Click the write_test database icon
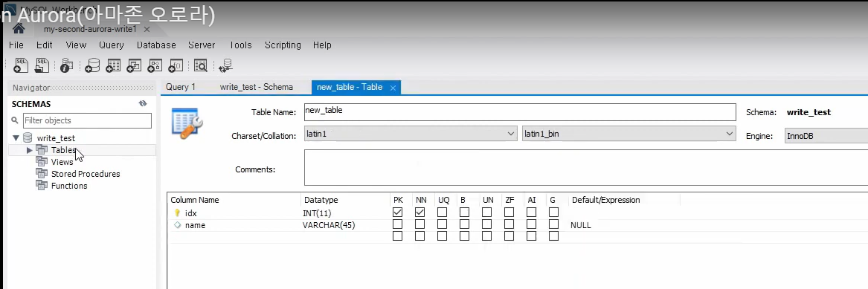The image size is (868, 289). (x=28, y=137)
